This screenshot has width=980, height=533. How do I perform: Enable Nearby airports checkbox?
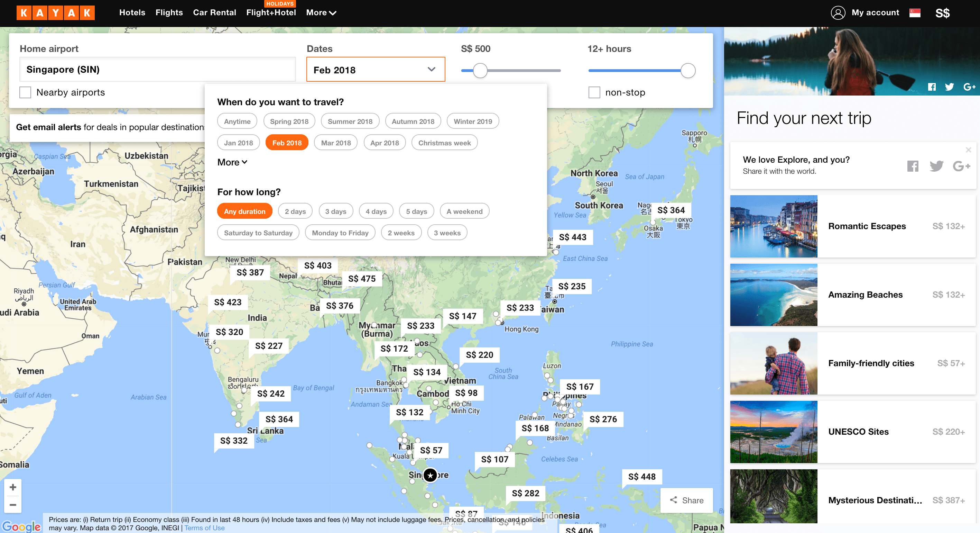pyautogui.click(x=25, y=92)
